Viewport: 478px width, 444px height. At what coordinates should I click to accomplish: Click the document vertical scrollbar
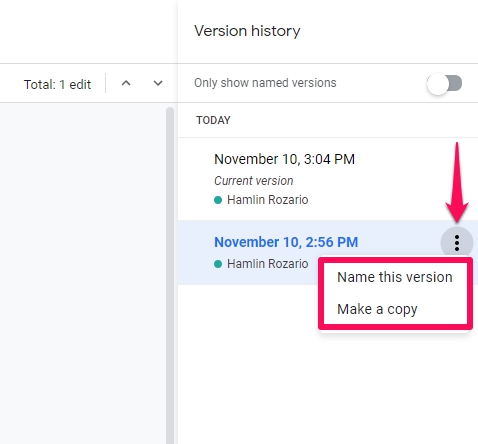click(x=170, y=275)
